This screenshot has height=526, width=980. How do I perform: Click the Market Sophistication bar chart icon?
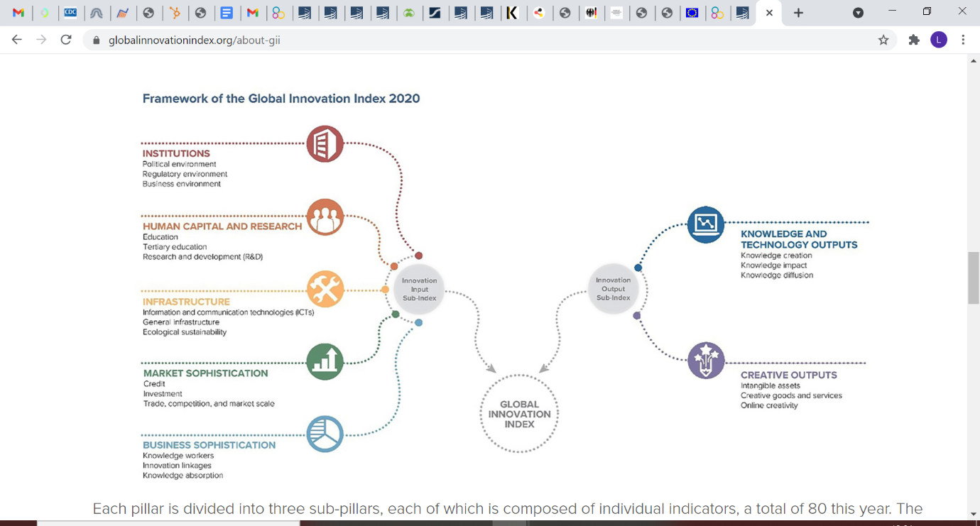[325, 362]
